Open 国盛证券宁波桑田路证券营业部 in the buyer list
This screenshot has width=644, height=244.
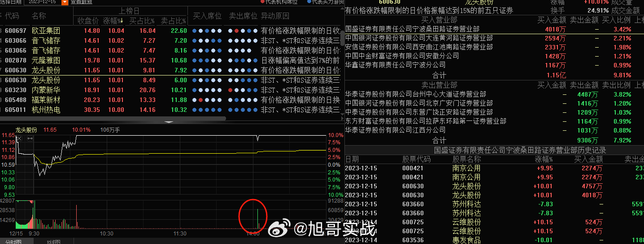(412, 29)
